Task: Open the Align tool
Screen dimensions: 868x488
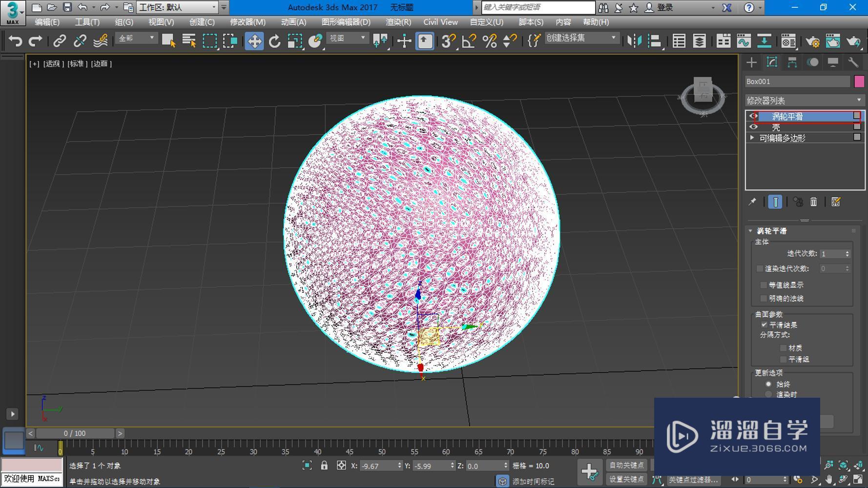Action: click(x=654, y=41)
